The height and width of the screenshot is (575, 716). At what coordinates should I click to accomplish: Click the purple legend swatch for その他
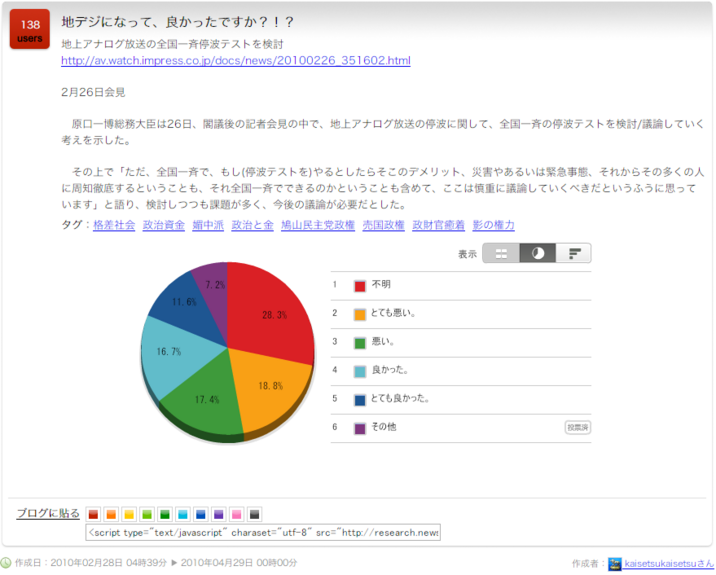pyautogui.click(x=360, y=429)
